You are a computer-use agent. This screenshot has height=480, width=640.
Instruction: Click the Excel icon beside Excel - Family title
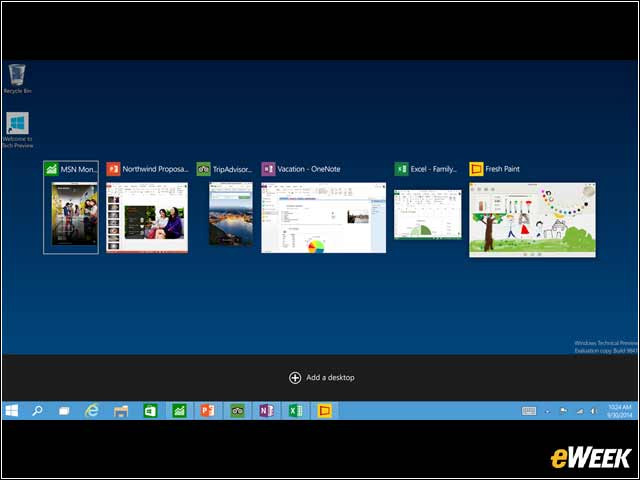tap(401, 169)
